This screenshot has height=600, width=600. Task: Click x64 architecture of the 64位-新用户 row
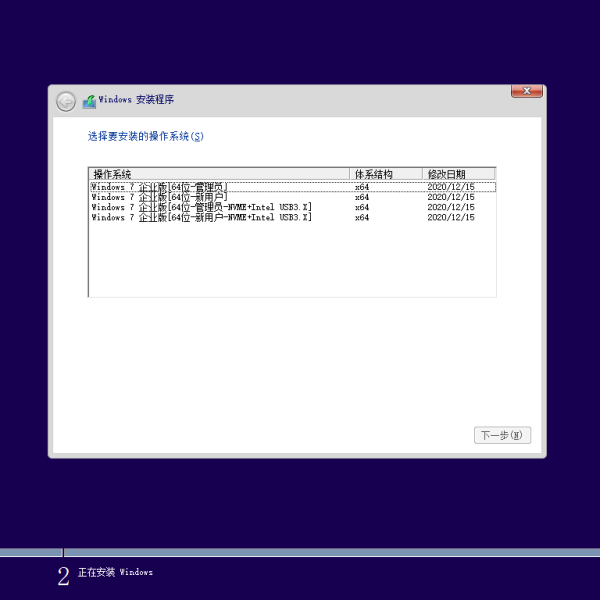pyautogui.click(x=362, y=197)
